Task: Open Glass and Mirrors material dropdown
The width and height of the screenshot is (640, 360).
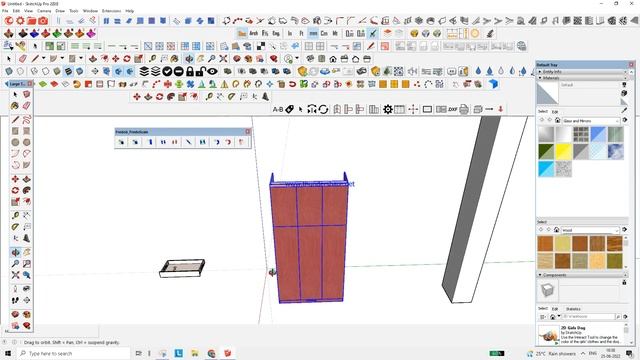Action: click(591, 121)
